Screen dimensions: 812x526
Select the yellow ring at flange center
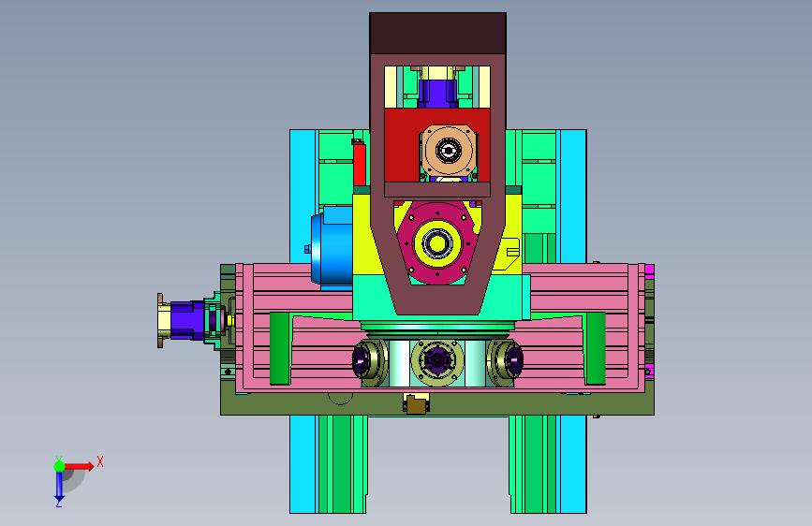[437, 243]
